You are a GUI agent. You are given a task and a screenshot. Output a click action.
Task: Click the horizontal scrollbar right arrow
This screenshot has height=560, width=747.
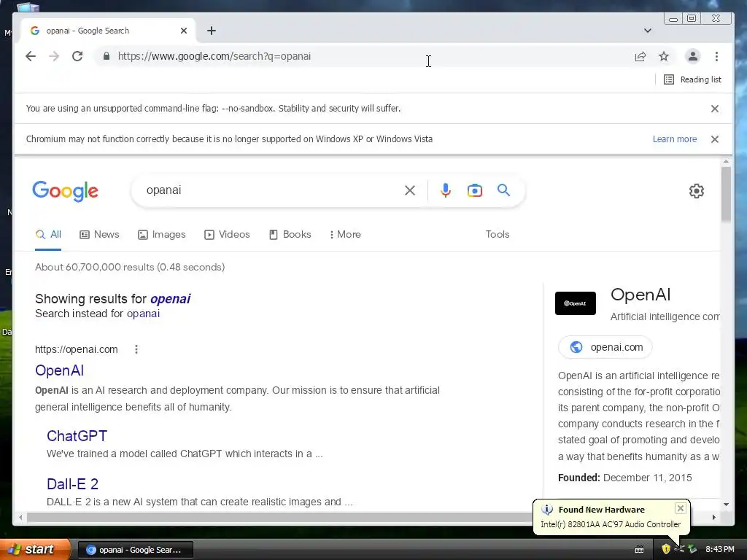click(x=713, y=517)
